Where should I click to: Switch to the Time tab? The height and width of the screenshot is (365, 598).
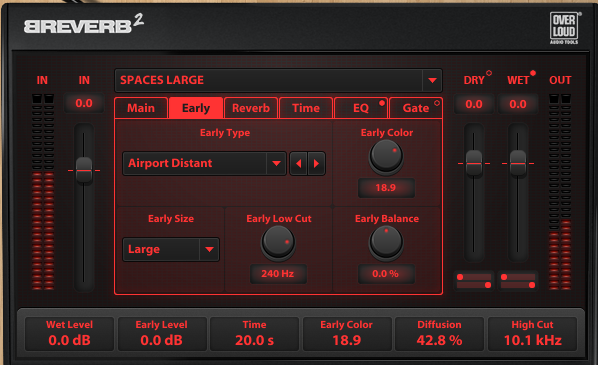pos(306,108)
